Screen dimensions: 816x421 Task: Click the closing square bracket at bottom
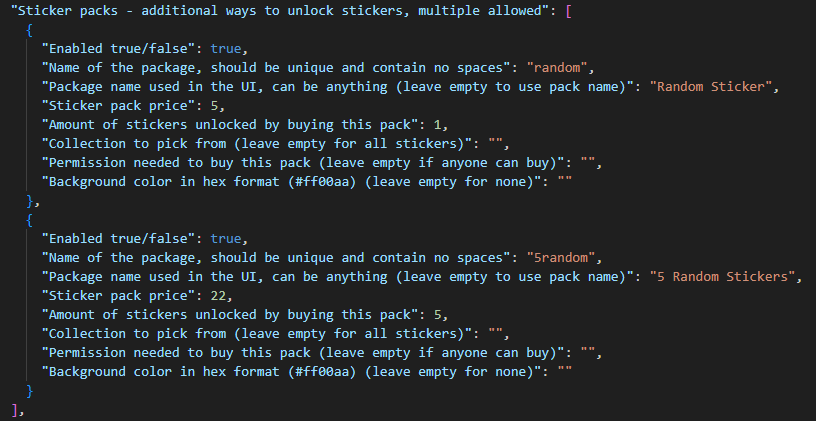coord(14,410)
